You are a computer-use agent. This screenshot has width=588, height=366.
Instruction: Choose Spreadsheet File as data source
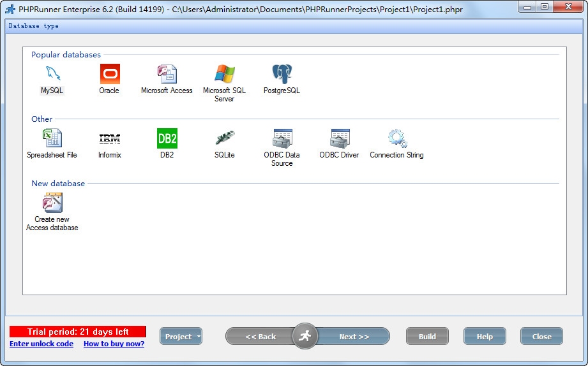pos(52,138)
